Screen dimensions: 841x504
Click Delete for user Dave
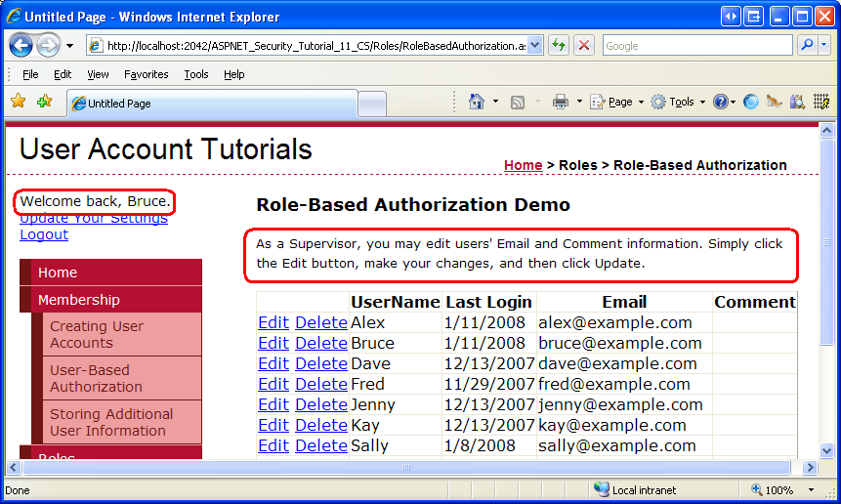pos(321,363)
